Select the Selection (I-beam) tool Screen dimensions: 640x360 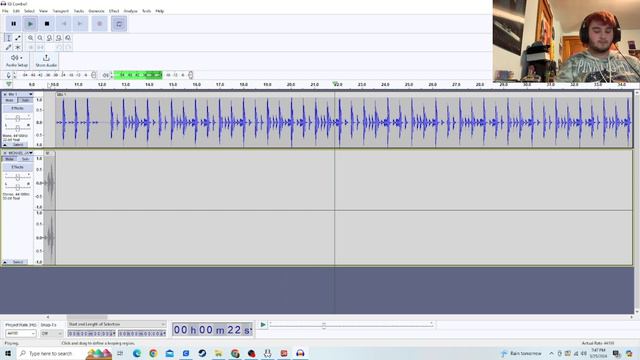point(8,38)
